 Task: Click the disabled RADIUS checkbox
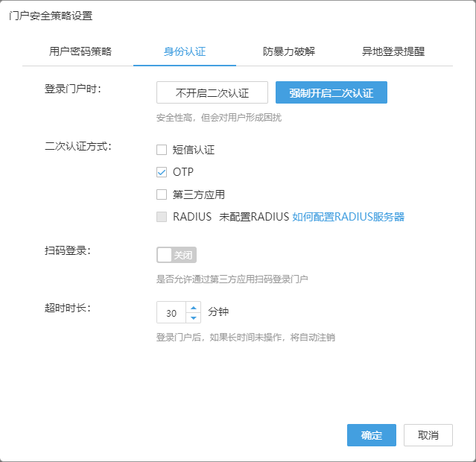(x=162, y=217)
